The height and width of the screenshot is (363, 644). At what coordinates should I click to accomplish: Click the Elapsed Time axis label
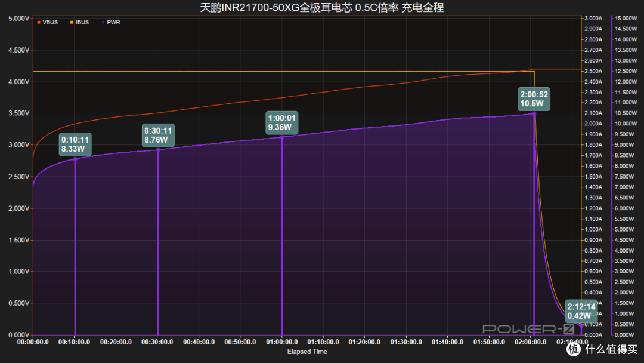tap(307, 352)
